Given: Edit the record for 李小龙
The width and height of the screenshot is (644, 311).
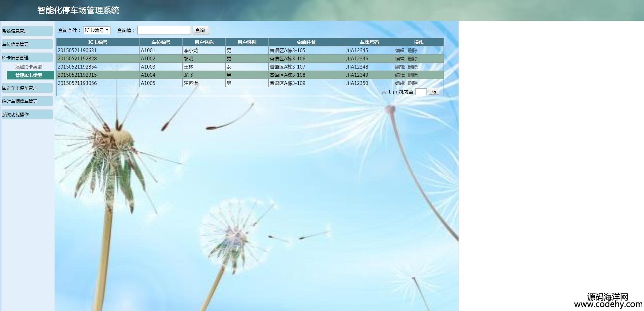Looking at the screenshot, I should point(400,50).
